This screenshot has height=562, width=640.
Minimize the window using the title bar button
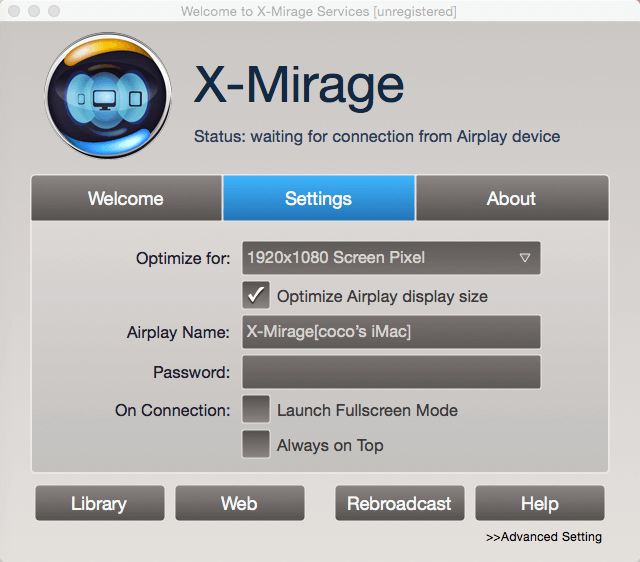(x=33, y=11)
